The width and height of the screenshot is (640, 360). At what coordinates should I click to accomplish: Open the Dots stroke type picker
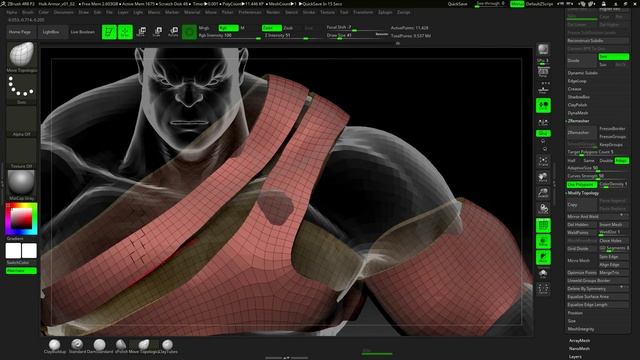pyautogui.click(x=22, y=89)
